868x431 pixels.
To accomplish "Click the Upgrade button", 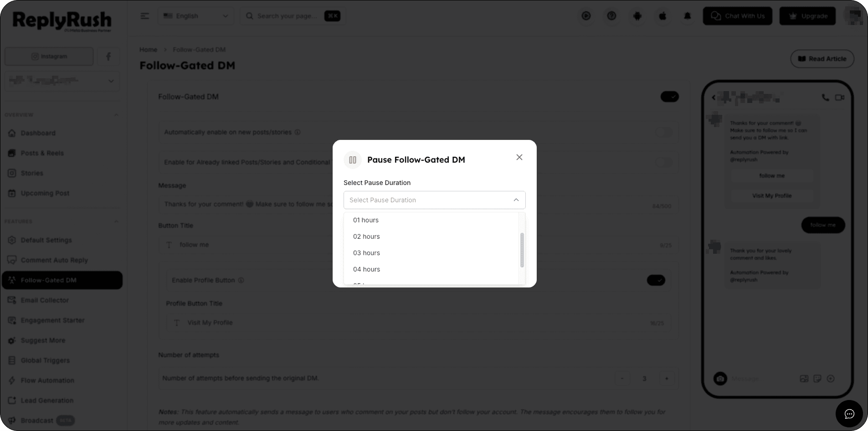I will pos(807,16).
